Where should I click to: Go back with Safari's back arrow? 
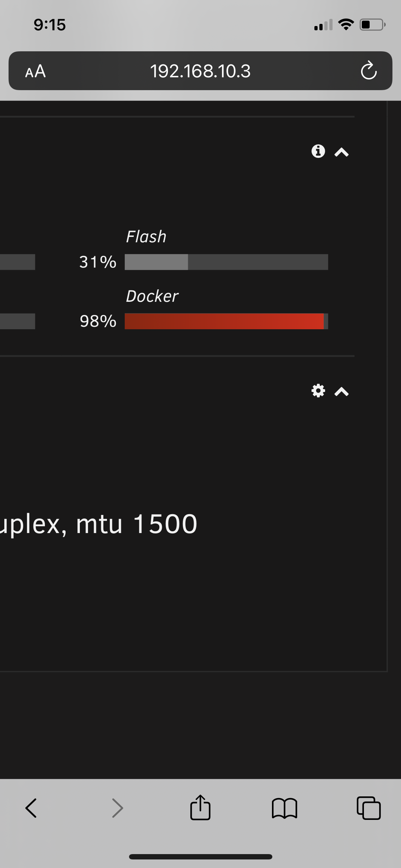click(x=31, y=808)
